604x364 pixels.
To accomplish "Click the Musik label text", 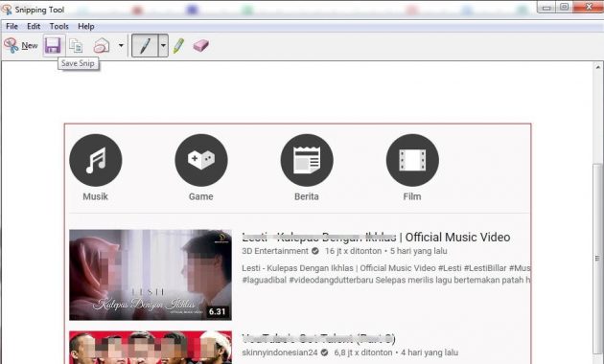I will pos(95,196).
